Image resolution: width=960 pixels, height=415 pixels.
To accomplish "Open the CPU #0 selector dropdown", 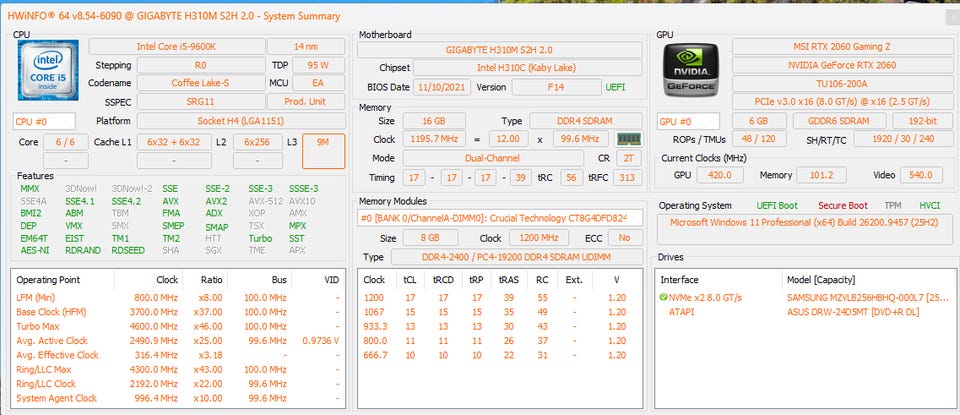I will click(44, 121).
